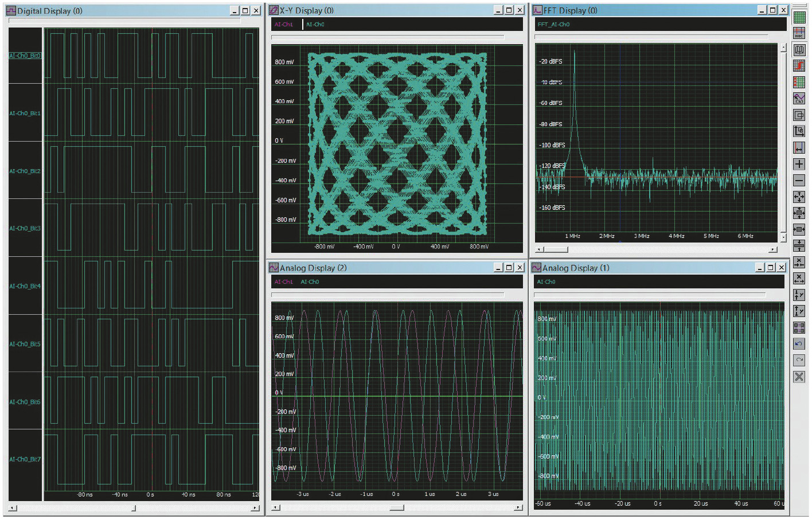Click the open book icon in right toolbar
Image resolution: width=812 pixels, height=520 pixels.
pos(799,50)
